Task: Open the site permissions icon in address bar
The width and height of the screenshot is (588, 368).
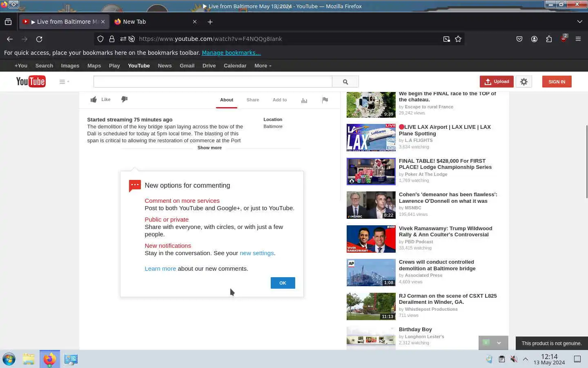Action: [123, 39]
